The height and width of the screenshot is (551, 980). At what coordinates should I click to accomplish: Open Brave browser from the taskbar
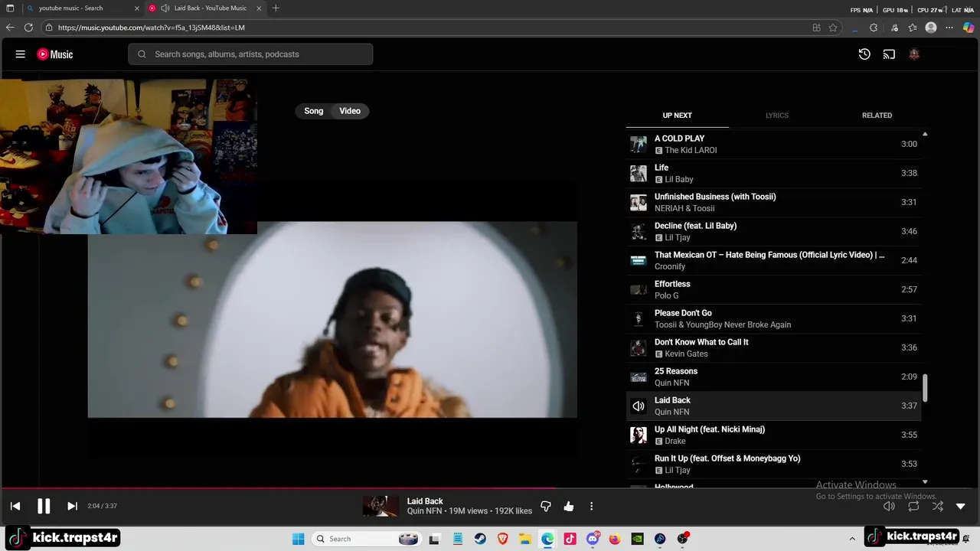tap(502, 539)
